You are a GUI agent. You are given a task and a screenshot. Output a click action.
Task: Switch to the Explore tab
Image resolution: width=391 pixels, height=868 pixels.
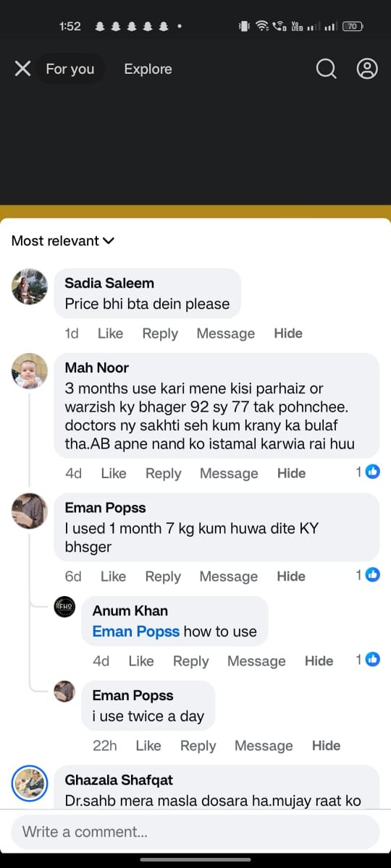point(148,69)
